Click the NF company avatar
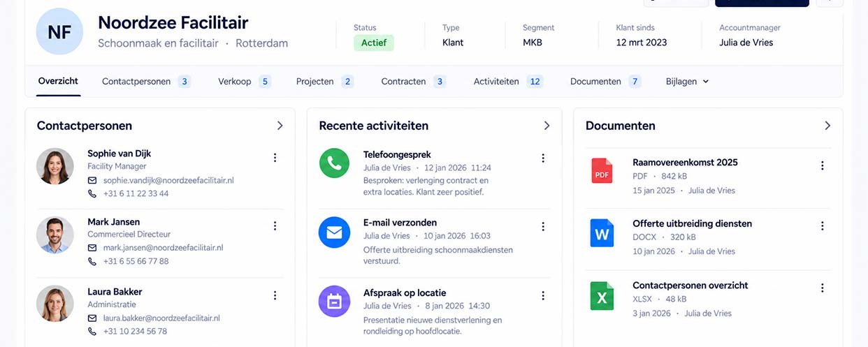The width and height of the screenshot is (868, 347). pos(59,31)
